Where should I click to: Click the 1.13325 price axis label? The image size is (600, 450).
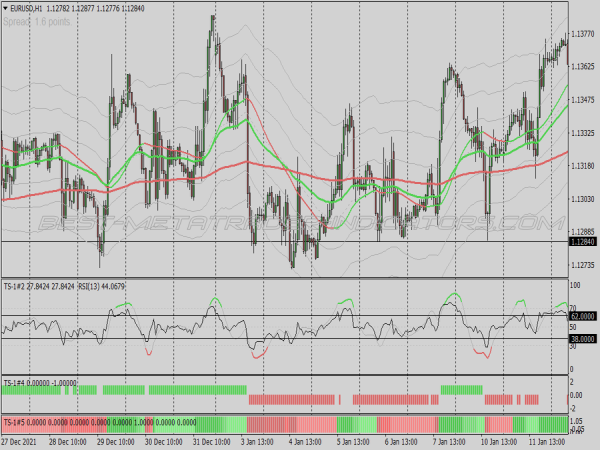pyautogui.click(x=583, y=133)
